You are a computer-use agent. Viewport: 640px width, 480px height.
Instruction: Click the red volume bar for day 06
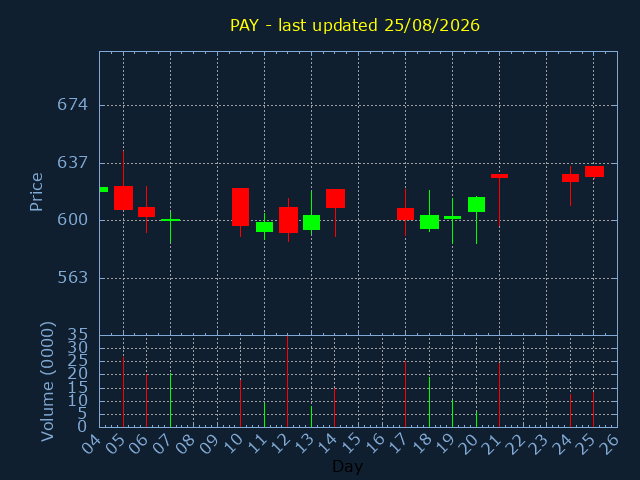(x=147, y=401)
